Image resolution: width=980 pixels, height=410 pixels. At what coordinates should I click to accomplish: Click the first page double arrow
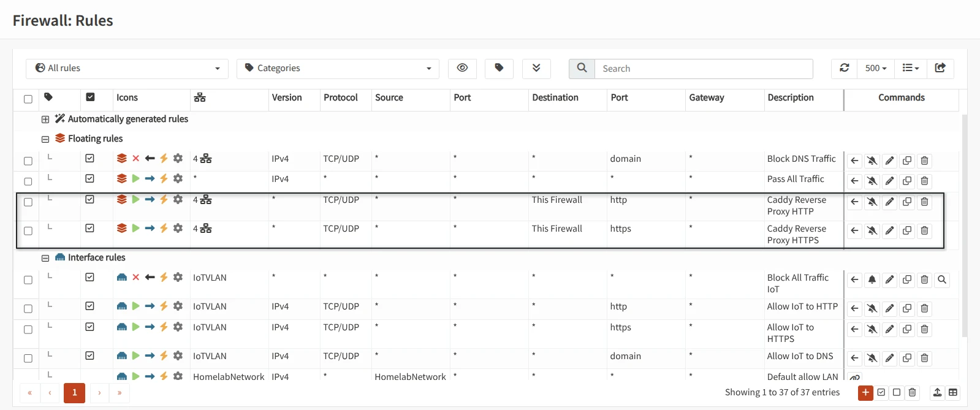point(29,393)
